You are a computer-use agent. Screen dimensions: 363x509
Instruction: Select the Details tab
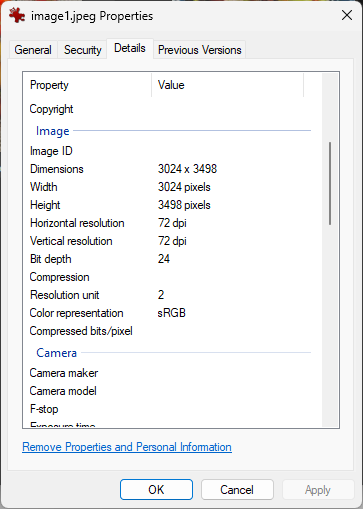point(130,48)
